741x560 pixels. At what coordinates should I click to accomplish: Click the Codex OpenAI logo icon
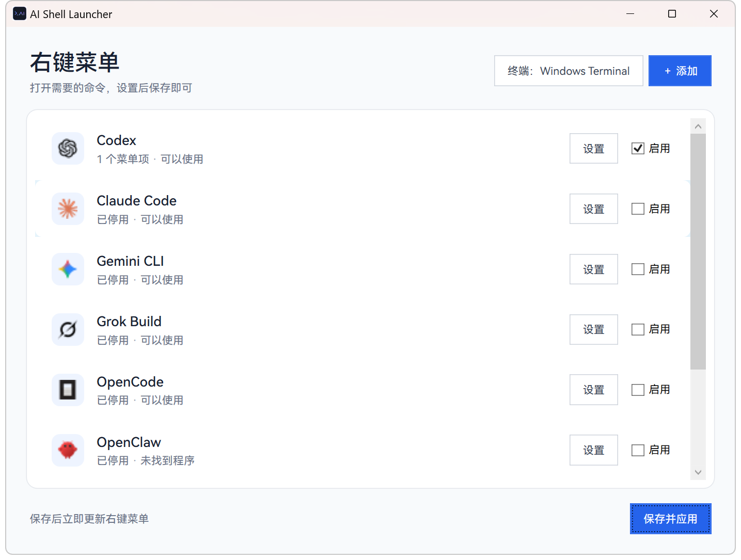[x=68, y=149]
